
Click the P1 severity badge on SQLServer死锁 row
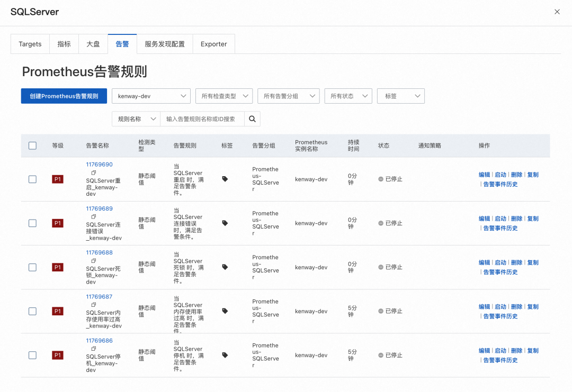57,267
